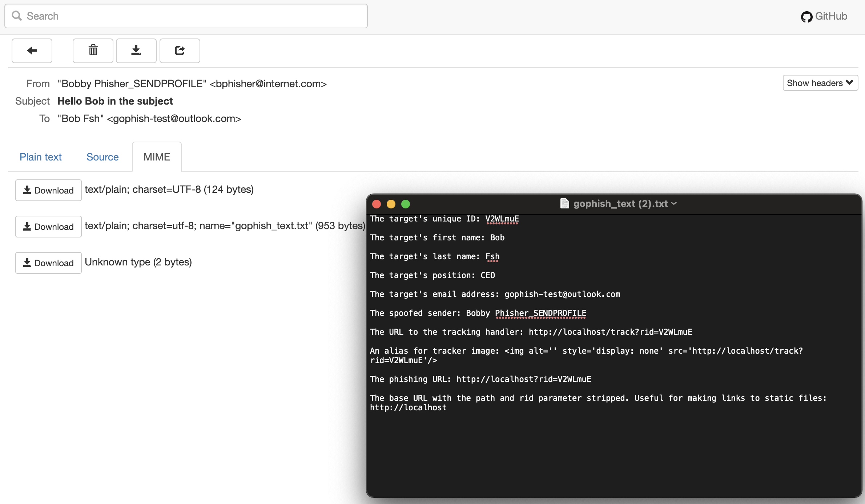Enter fullscreen with the green traffic light
Image resolution: width=865 pixels, height=504 pixels.
[406, 204]
